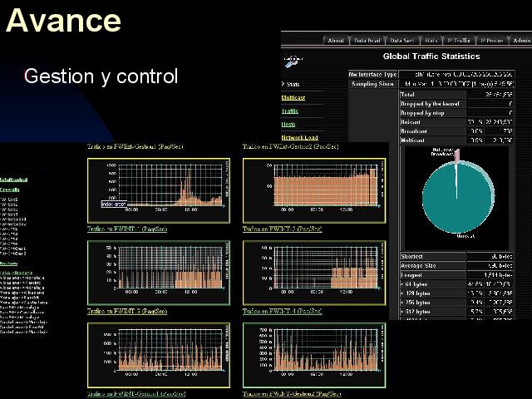This screenshot has width=532, height=399.
Task: Click the ntop logo icon
Action: point(291,60)
